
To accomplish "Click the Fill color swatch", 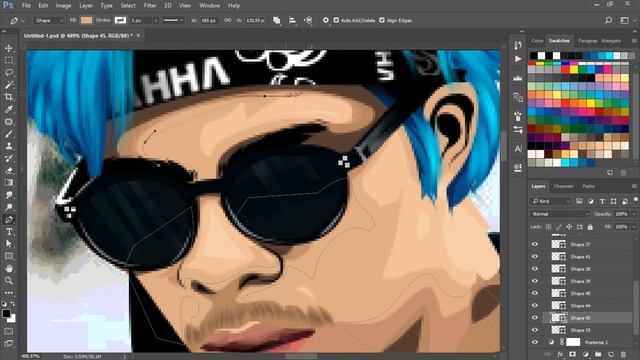I will [x=86, y=20].
